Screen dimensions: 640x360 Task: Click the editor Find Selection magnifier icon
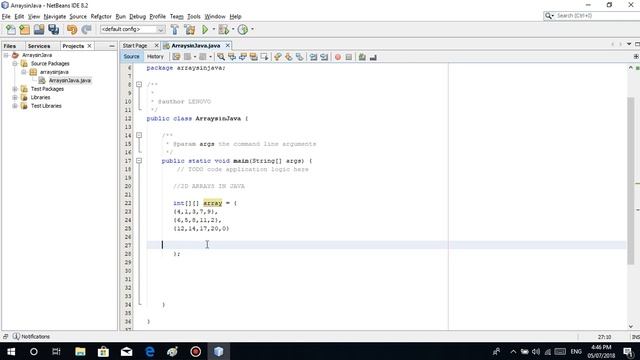pyautogui.click(x=221, y=57)
